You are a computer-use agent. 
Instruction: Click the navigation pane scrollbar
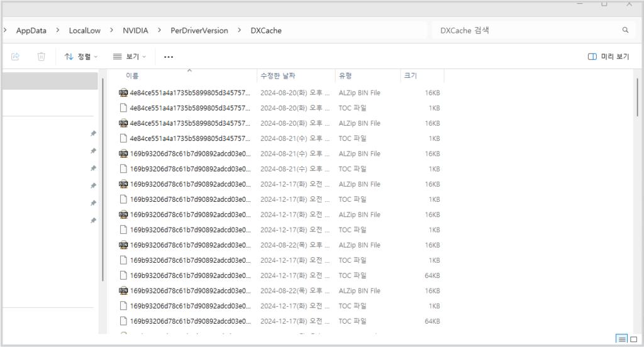point(103,179)
